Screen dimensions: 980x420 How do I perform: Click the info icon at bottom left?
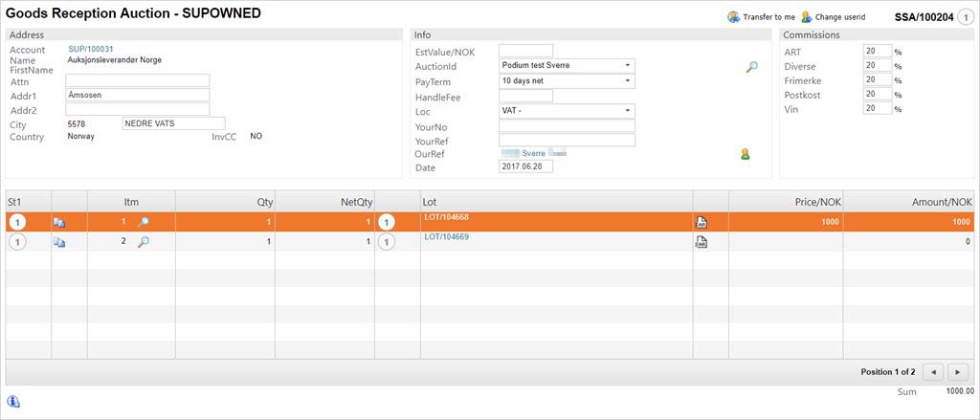click(13, 401)
